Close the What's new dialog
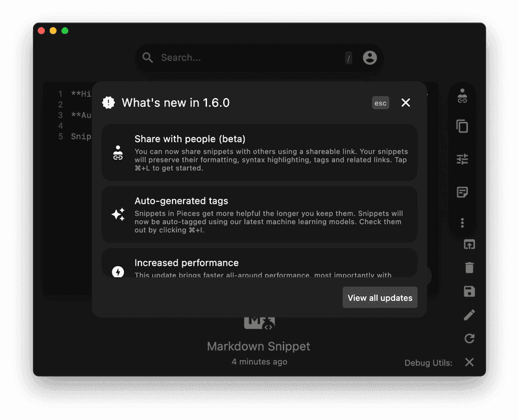The width and height of the screenshot is (519, 420). coord(405,102)
